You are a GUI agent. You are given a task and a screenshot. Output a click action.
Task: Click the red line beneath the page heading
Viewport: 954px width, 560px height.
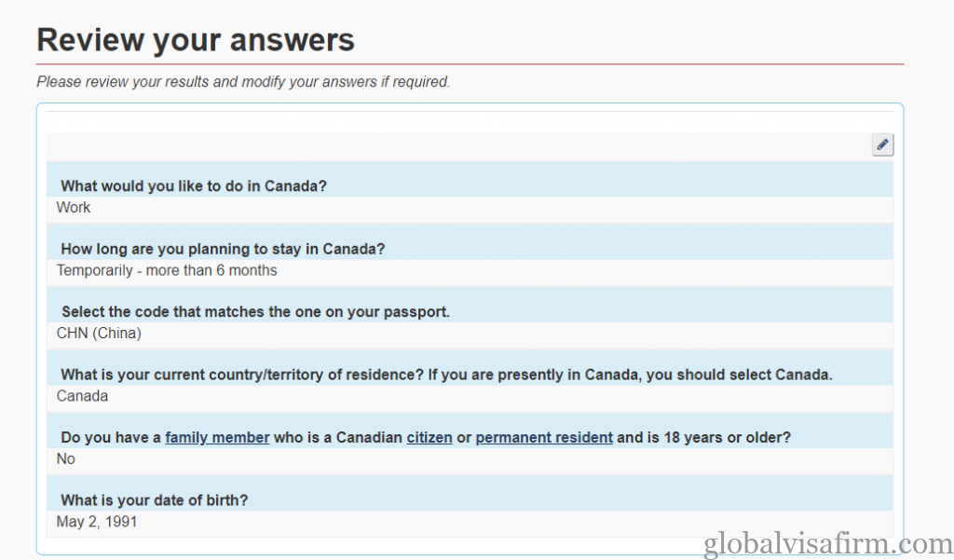tap(470, 64)
